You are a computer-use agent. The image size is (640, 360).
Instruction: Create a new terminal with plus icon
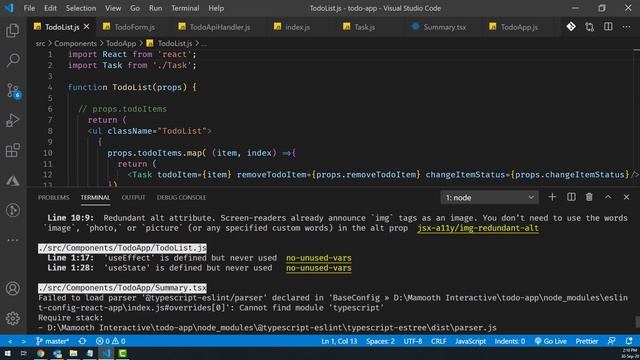pos(552,197)
